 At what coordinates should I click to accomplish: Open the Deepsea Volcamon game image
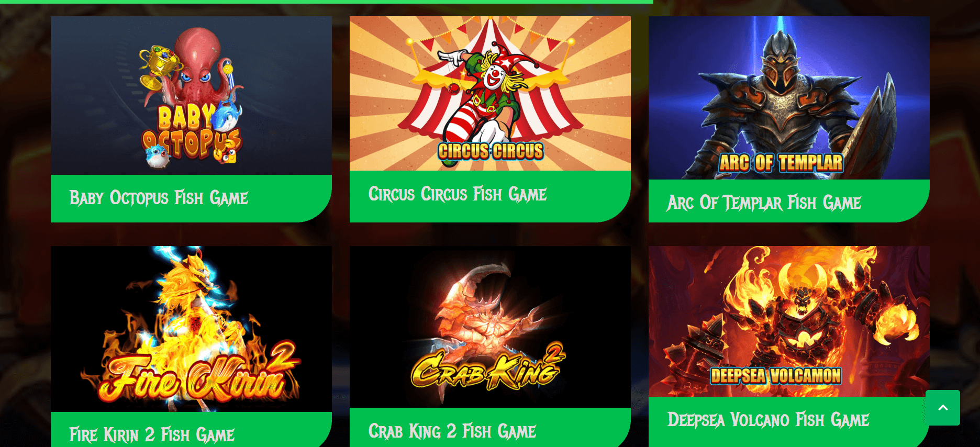(789, 321)
